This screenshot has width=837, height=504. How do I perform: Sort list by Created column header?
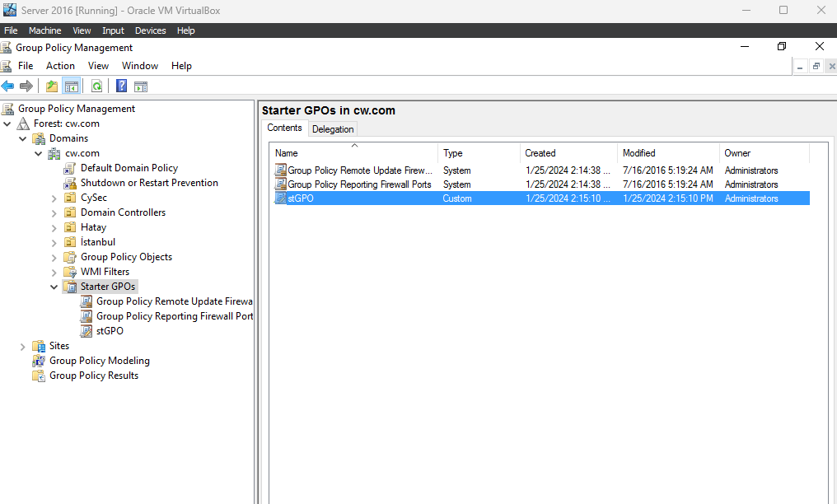[x=568, y=153]
